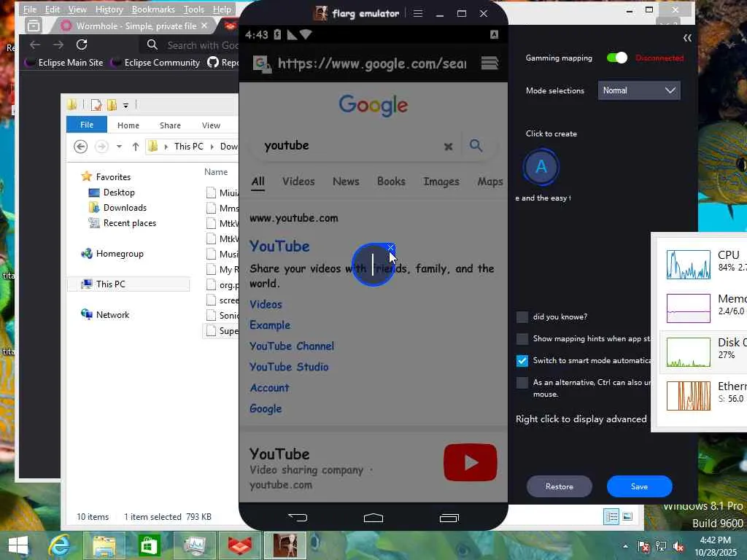Viewport: 747px width, 560px height.
Task: Tap the Android recent apps icon
Action: [x=449, y=518]
